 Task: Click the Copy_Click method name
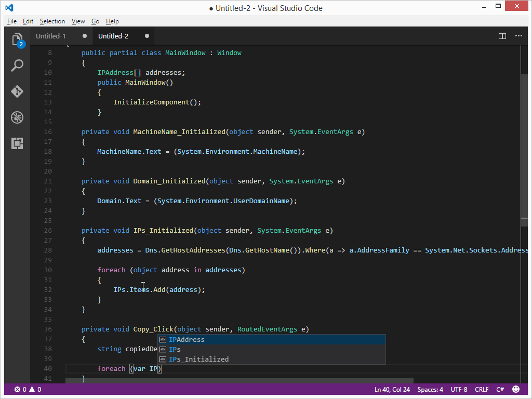tap(153, 329)
